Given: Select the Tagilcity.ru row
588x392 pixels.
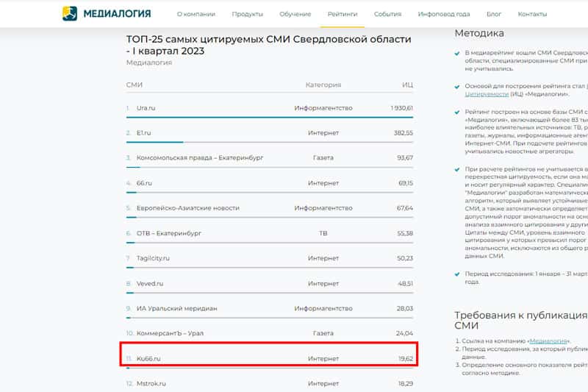Looking at the screenshot, I should 153,258.
